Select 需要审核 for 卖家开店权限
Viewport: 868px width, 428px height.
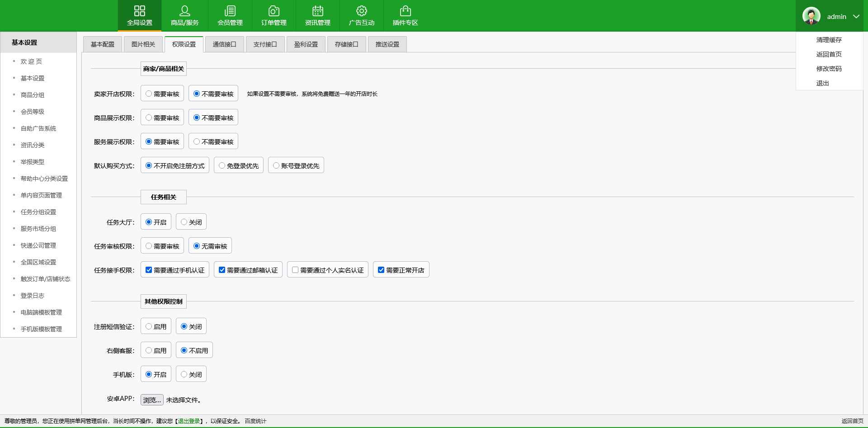pyautogui.click(x=149, y=94)
